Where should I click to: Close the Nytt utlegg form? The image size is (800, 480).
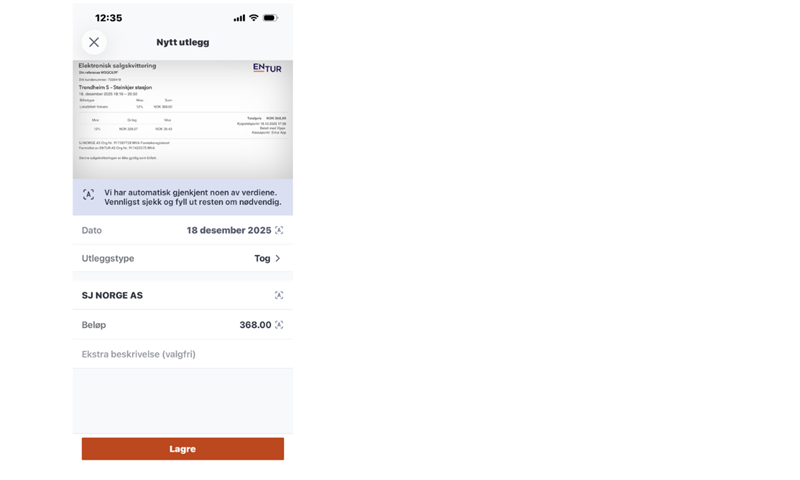[x=94, y=42]
